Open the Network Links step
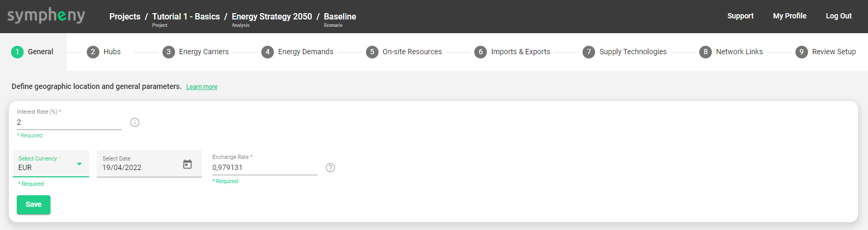 tap(739, 52)
